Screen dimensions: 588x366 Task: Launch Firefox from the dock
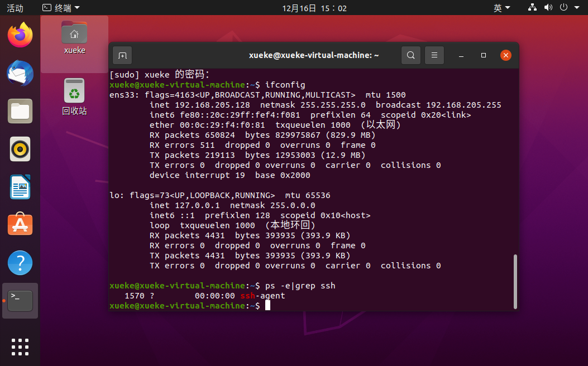pyautogui.click(x=20, y=35)
